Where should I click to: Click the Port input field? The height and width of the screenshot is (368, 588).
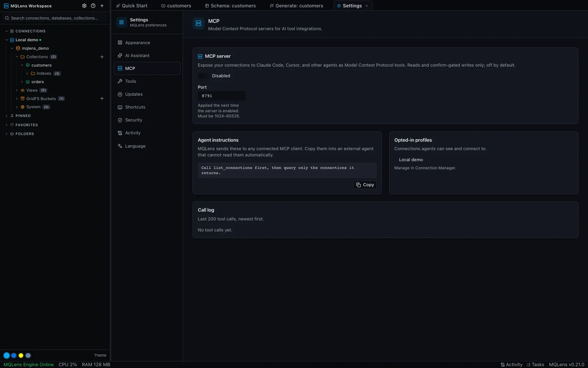pyautogui.click(x=222, y=96)
